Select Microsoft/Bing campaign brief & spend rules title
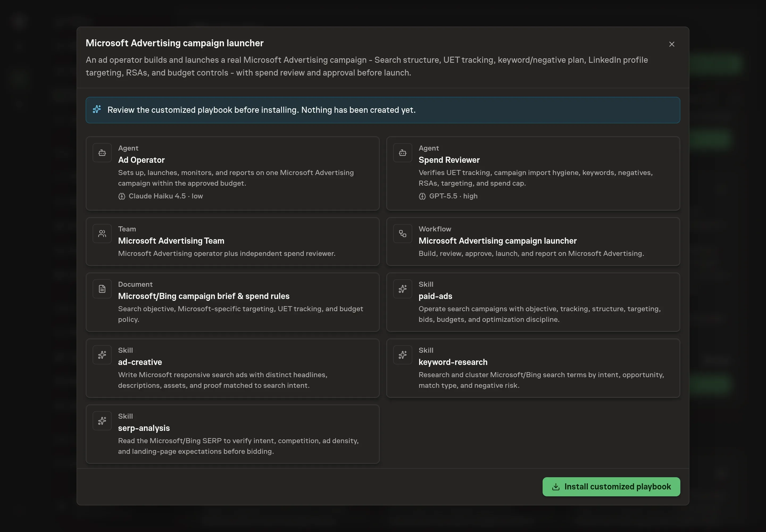The image size is (766, 532). point(204,296)
